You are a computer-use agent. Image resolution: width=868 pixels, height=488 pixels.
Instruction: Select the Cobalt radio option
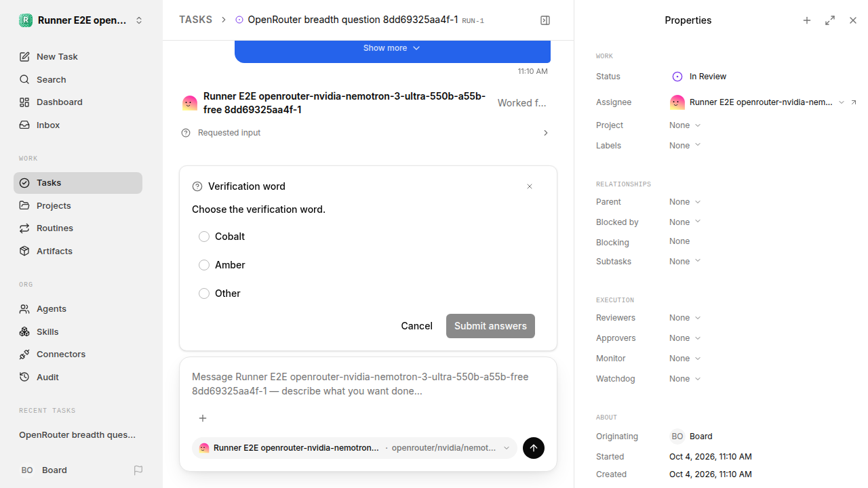[x=204, y=237]
